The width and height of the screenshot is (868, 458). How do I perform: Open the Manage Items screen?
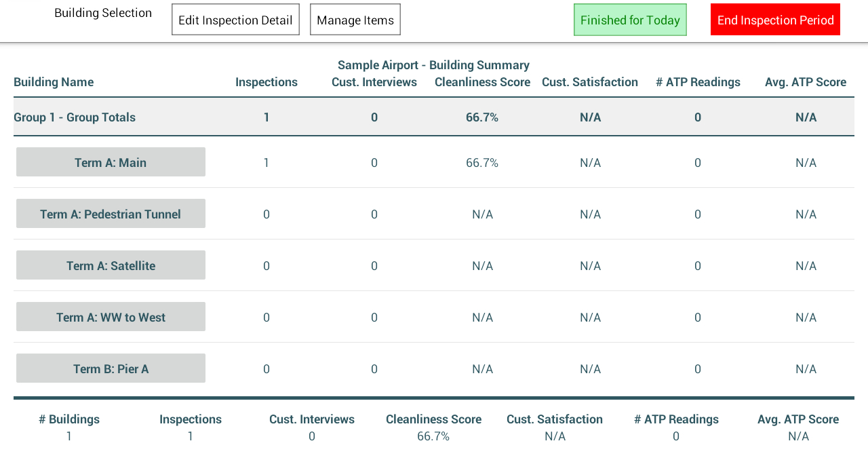click(355, 20)
